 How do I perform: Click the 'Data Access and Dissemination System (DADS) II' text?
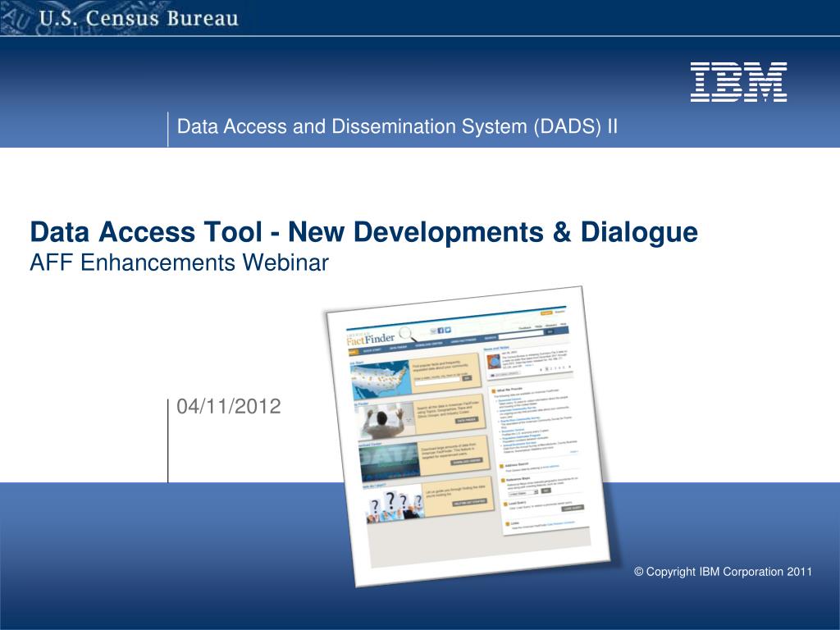tap(397, 126)
